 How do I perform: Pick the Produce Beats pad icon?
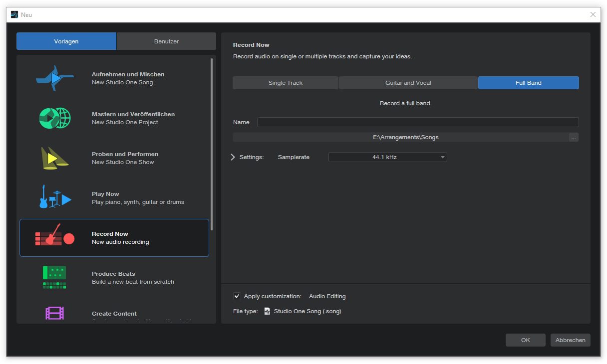pyautogui.click(x=55, y=278)
